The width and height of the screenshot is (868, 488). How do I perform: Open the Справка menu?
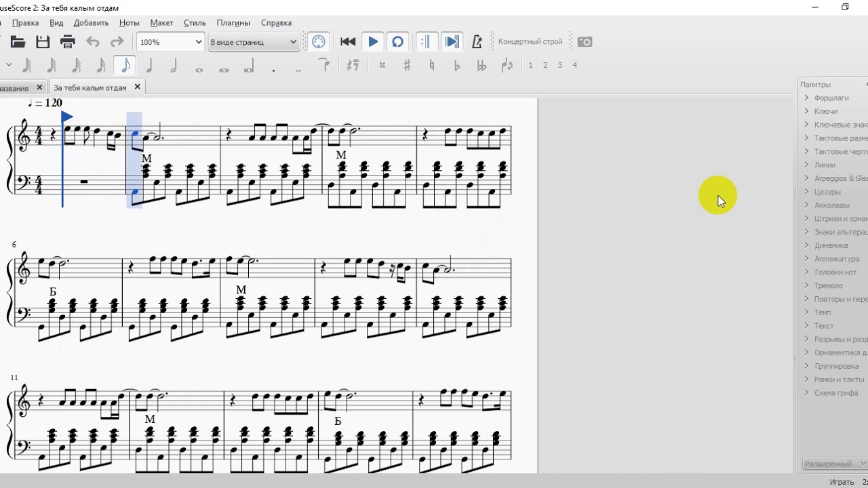276,23
